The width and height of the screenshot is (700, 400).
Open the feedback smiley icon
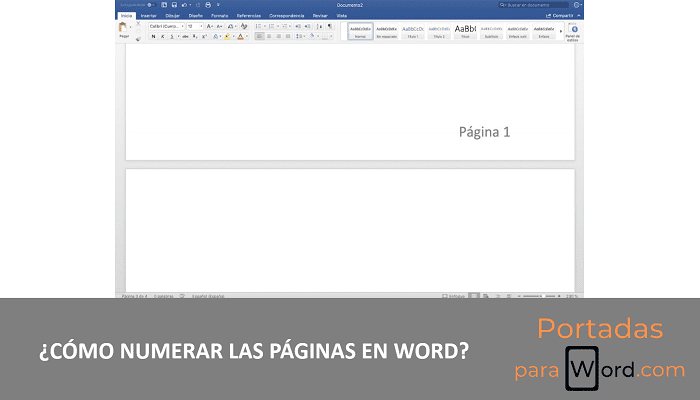[576, 5]
